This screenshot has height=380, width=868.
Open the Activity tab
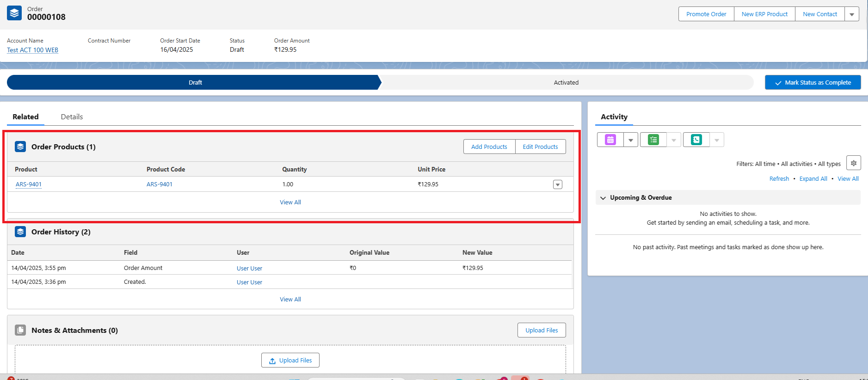(x=614, y=117)
